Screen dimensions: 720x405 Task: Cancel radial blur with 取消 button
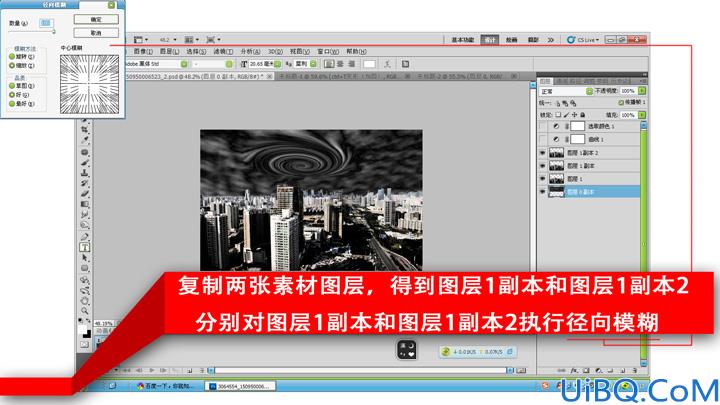tap(96, 33)
